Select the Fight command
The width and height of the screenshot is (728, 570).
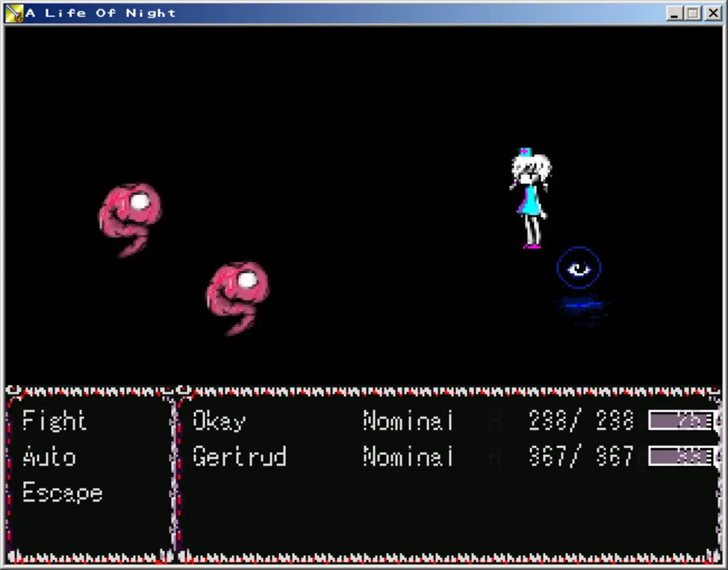tap(54, 421)
